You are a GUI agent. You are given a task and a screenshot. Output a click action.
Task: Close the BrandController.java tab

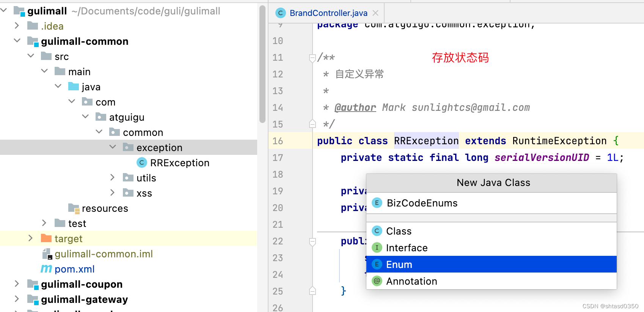coord(375,13)
